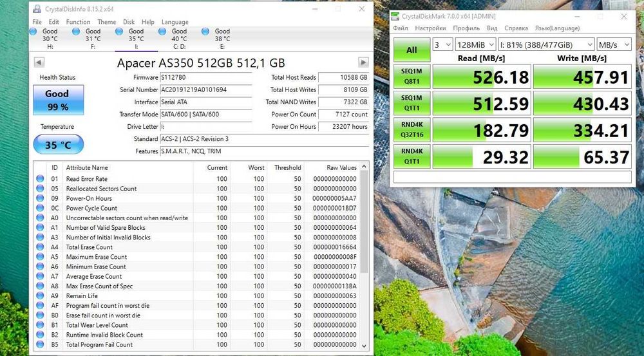Open the 128MiB test size dropdown
Viewport: 644px width, 356px height.
[475, 44]
